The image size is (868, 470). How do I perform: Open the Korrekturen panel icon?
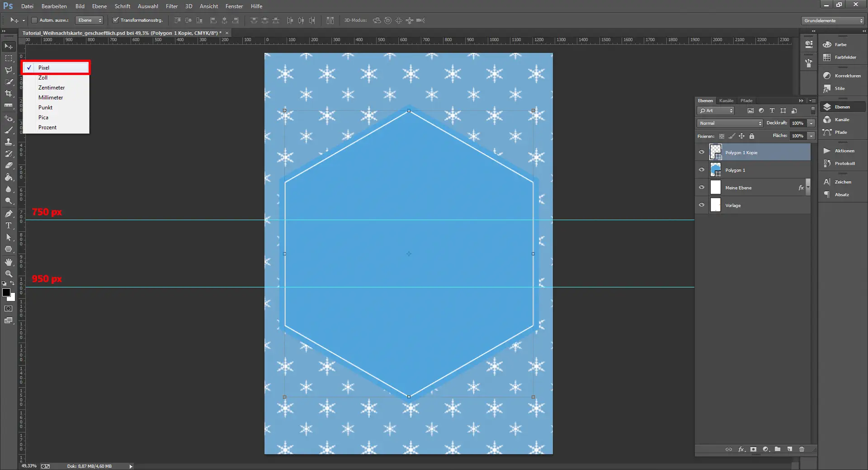(827, 75)
